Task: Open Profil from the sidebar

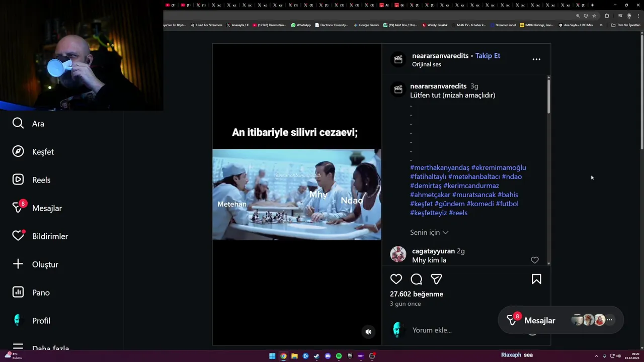Action: (x=31, y=321)
